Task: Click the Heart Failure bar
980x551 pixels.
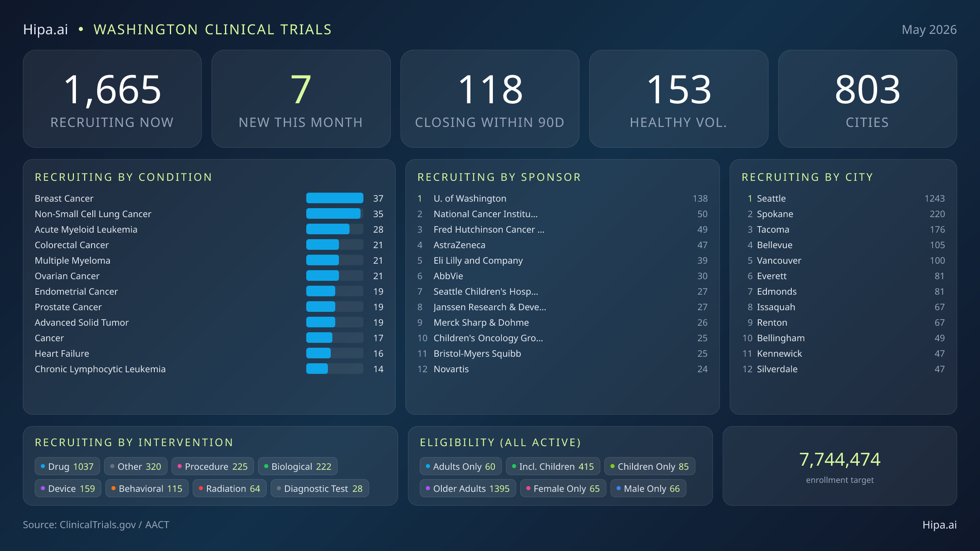Action: pyautogui.click(x=335, y=353)
